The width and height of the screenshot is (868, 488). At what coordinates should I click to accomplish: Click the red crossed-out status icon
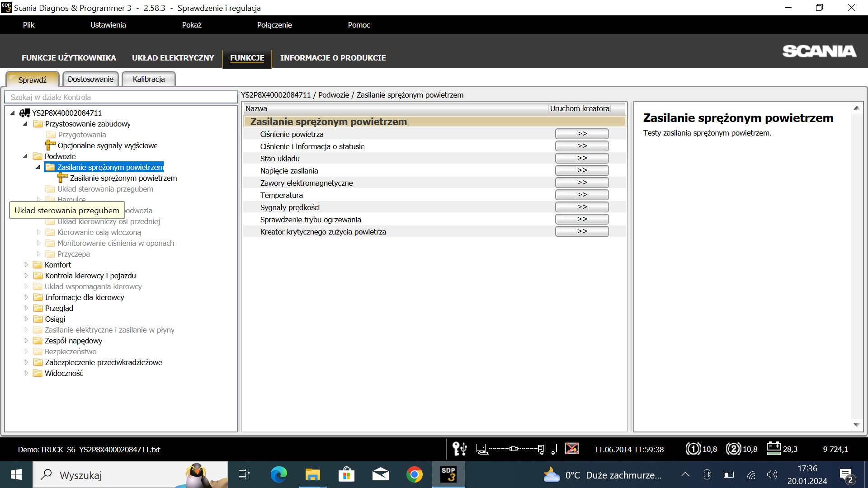(x=572, y=449)
